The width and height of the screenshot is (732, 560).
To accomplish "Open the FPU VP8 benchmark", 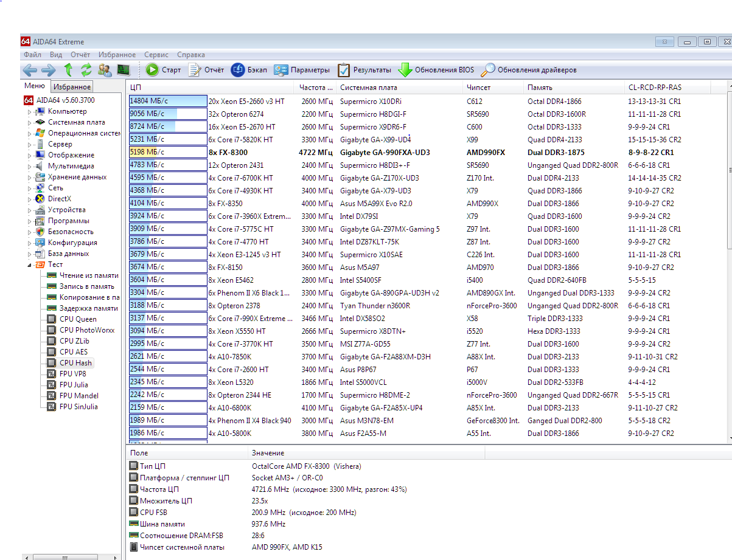I will [73, 374].
